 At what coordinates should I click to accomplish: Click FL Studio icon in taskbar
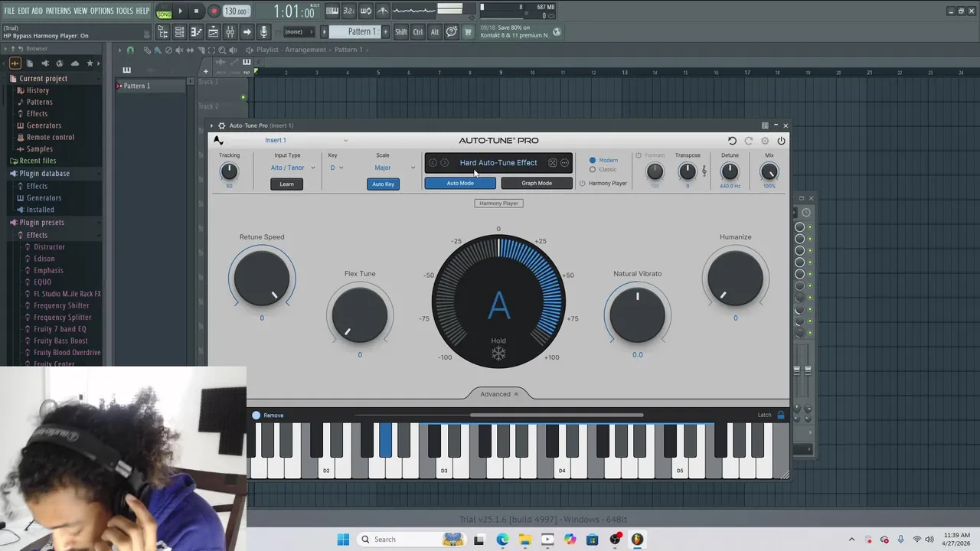click(x=637, y=540)
